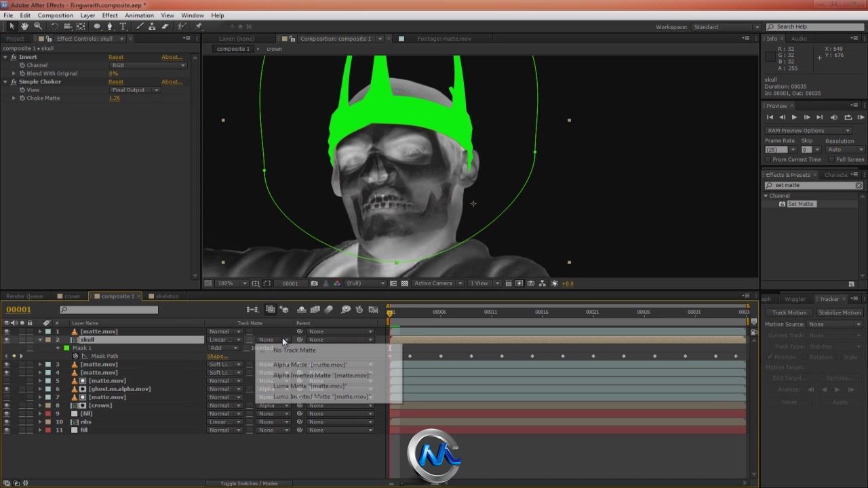Select the Pen tool
This screenshot has height=488, width=868.
110,26
